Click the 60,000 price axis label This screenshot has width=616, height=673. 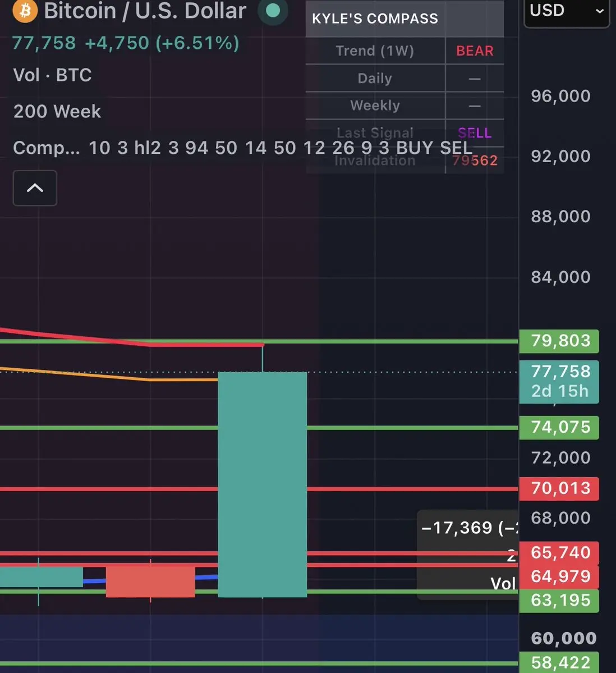pos(564,639)
